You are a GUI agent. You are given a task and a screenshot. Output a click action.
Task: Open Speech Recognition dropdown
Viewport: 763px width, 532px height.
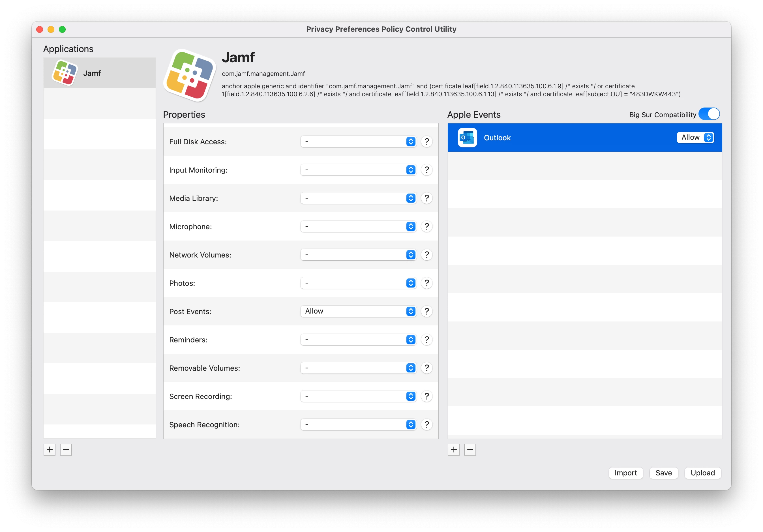(x=358, y=424)
